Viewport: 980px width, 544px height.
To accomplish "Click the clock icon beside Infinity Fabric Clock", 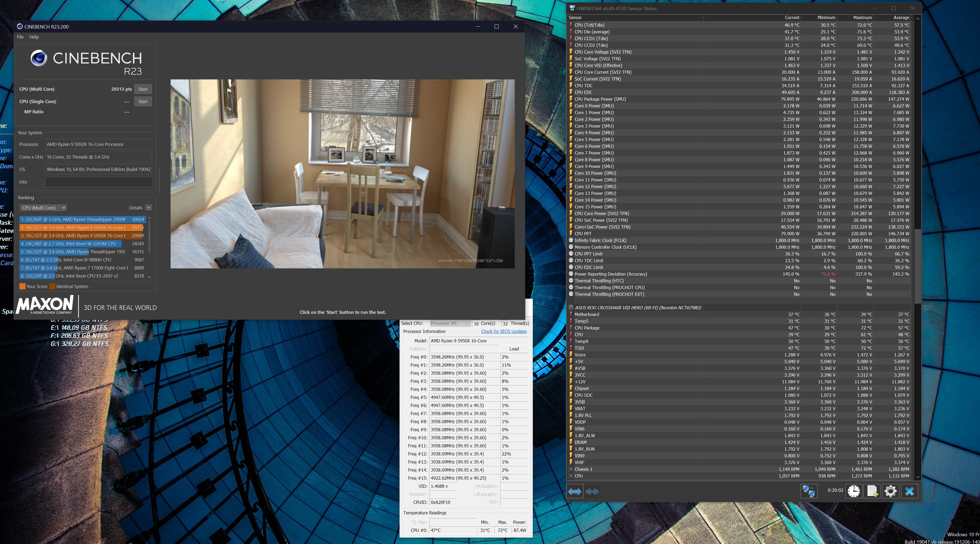I will (x=571, y=240).
